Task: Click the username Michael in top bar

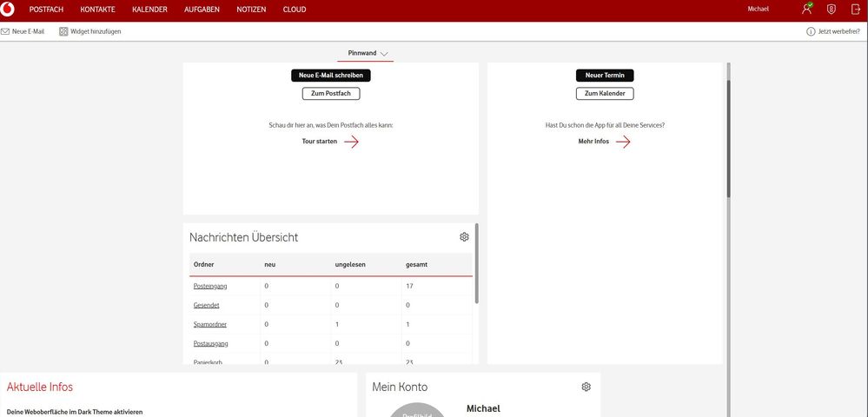Action: pos(759,10)
